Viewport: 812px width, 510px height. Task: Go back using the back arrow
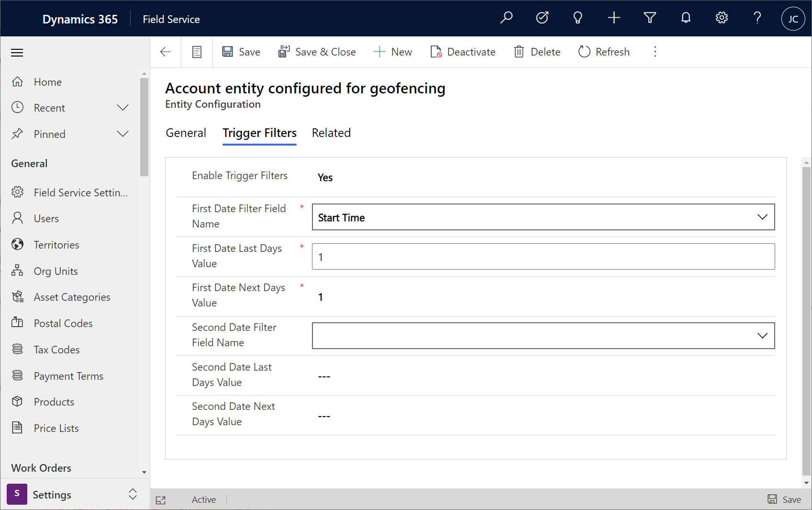[x=166, y=52]
